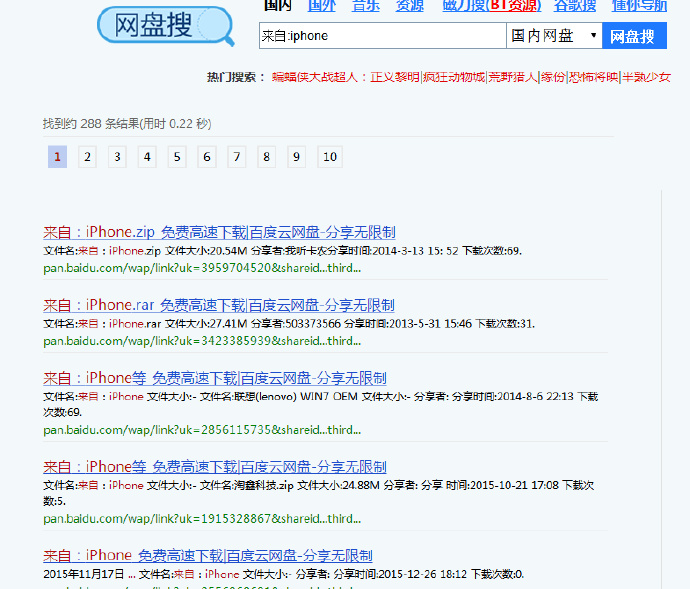Search hot term 恐怖将映
This screenshot has width=690, height=589.
594,77
